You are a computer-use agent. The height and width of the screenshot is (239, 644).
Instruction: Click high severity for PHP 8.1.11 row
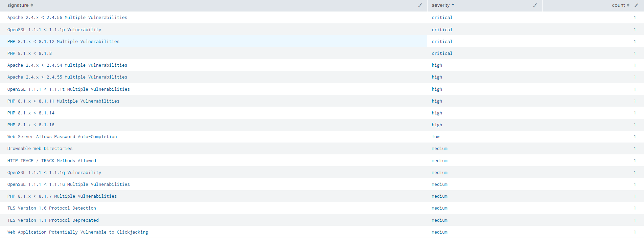coord(437,101)
